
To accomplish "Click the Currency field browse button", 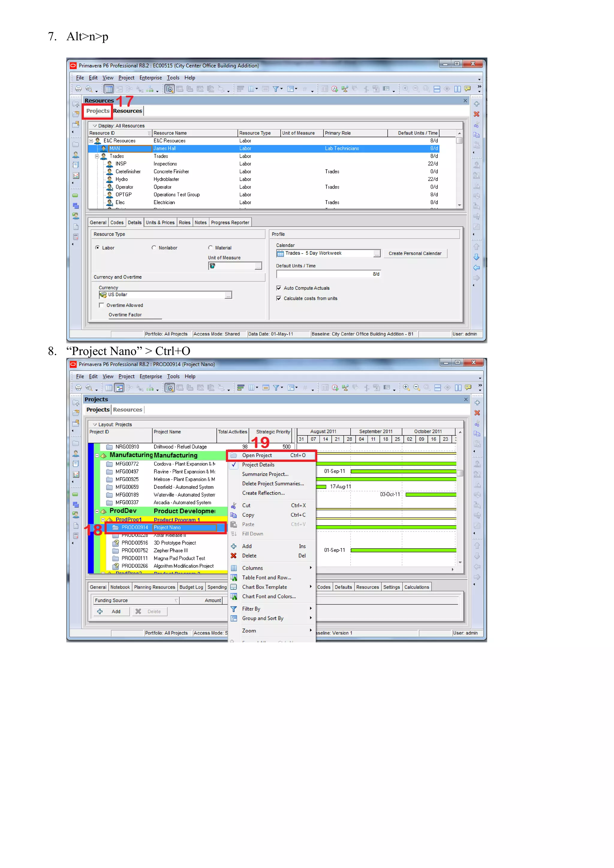I will (x=228, y=295).
